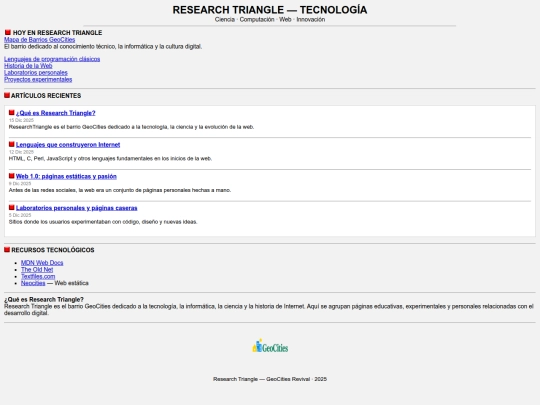Click the HOY EN RESEARCH TRIANGLE heading text
The height and width of the screenshot is (405, 540).
58,33
